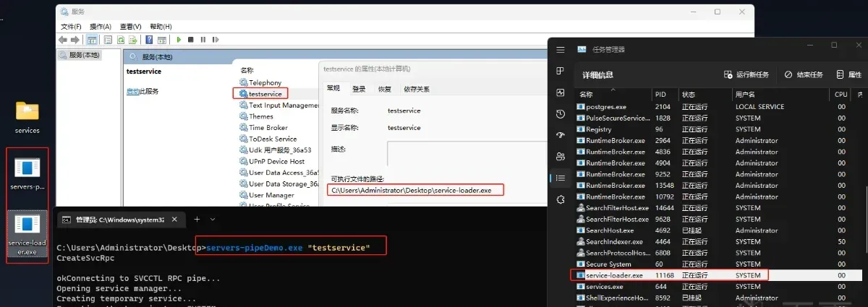Select the Time Broker service row
The height and width of the screenshot is (307, 868).
[x=278, y=128]
